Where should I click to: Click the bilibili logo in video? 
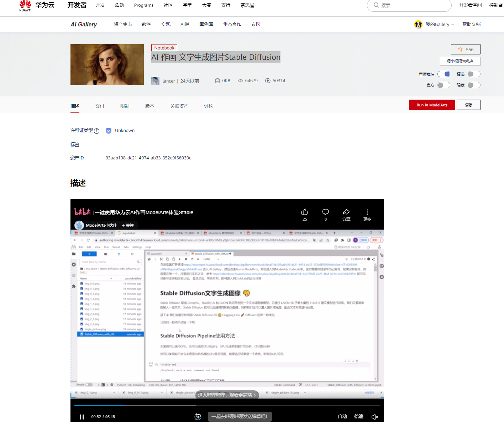click(83, 212)
